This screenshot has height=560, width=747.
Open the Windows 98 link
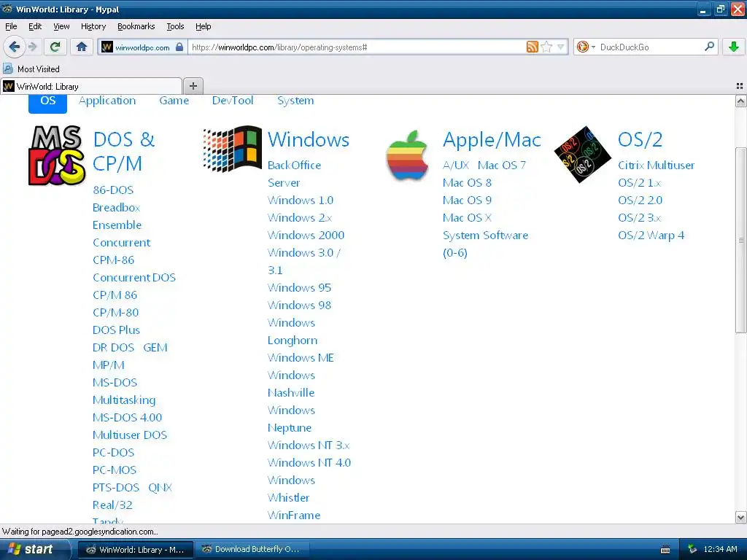coord(299,306)
